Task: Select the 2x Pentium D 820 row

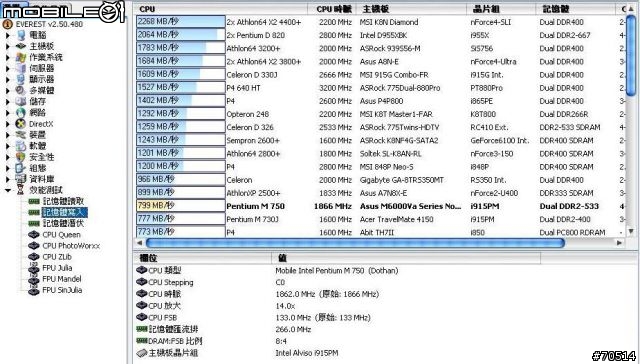Action: (380, 35)
